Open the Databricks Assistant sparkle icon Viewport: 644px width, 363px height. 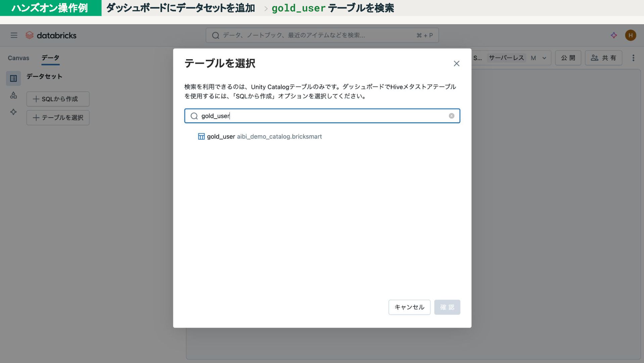pos(614,35)
